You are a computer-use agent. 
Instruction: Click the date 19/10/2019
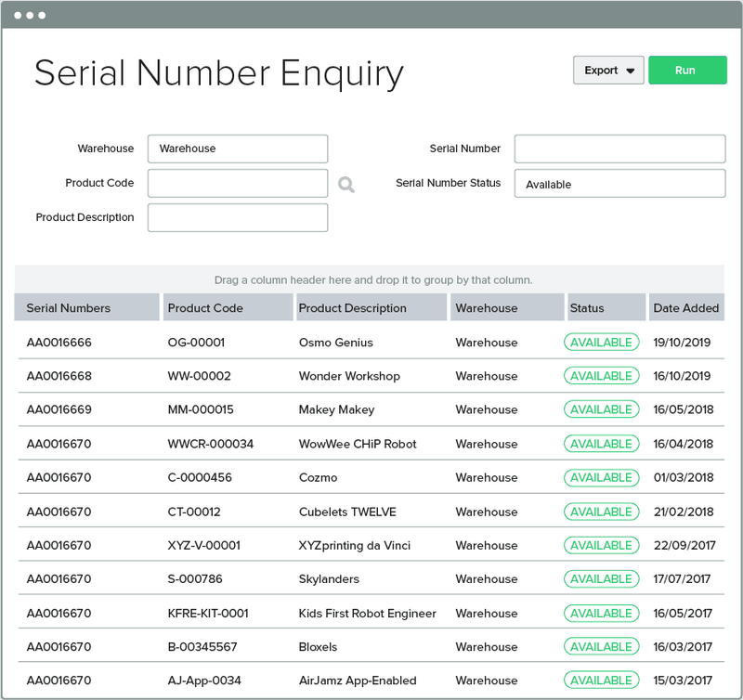(x=682, y=343)
